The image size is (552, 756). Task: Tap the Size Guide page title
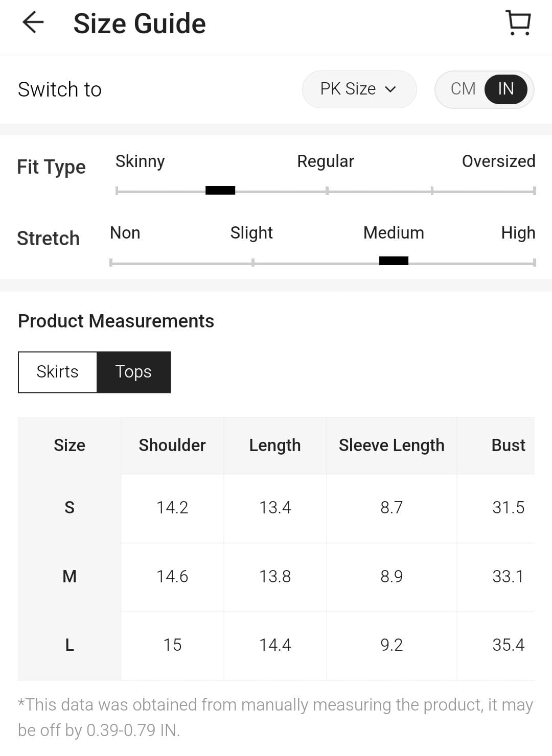140,23
